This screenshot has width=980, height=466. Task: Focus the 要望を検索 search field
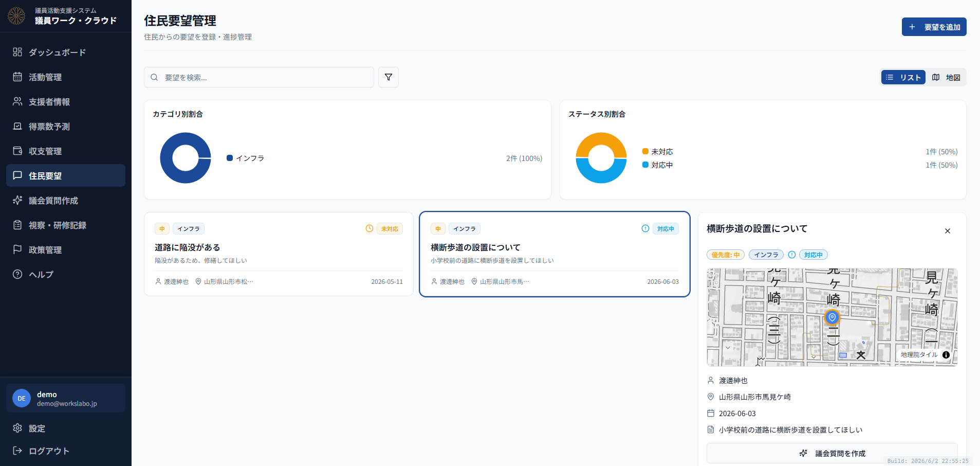click(x=259, y=77)
